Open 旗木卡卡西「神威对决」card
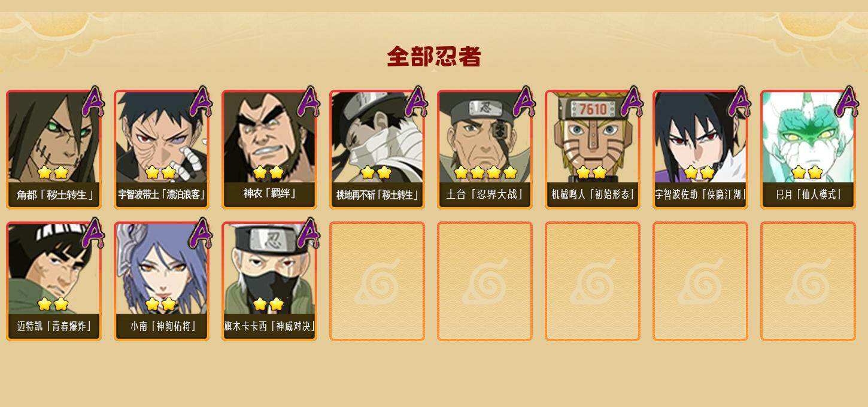Viewport: 868px width, 407px height. [269, 281]
